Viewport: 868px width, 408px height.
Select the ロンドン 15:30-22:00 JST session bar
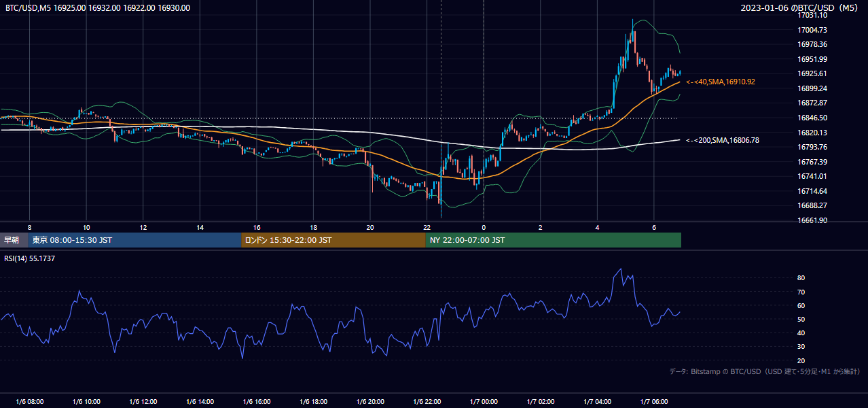click(333, 240)
